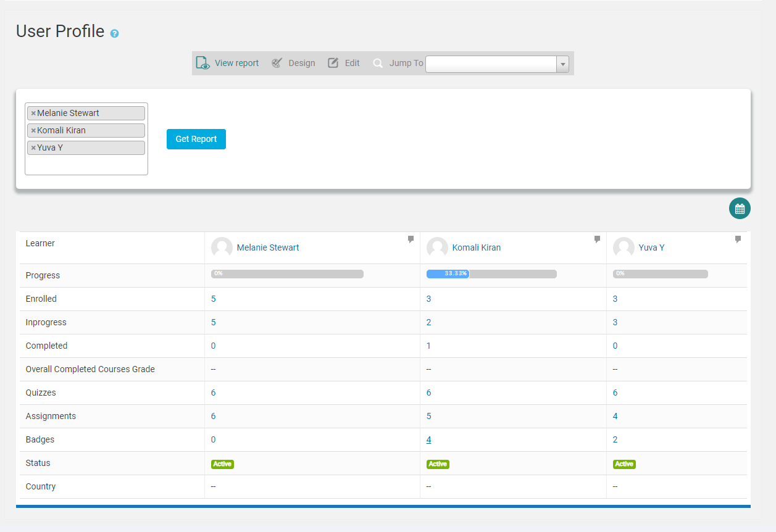Viewport: 776px width, 532px height.
Task: Remove Melanie Stewart from selected learners
Action: (33, 114)
